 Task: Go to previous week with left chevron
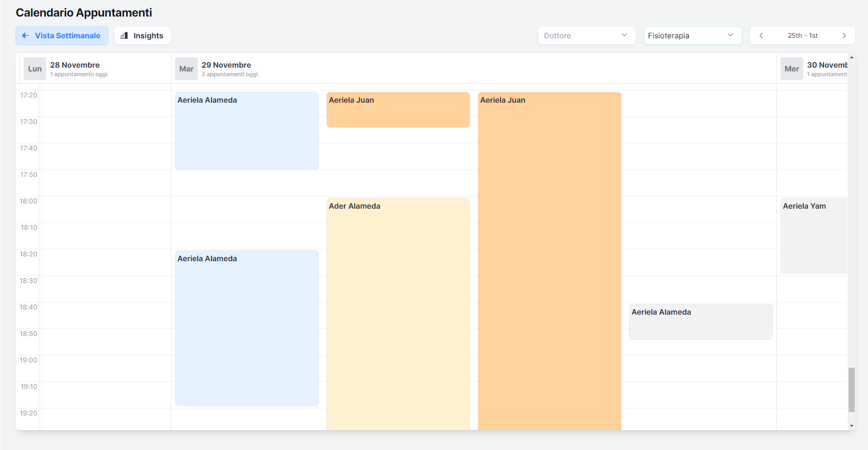click(761, 35)
